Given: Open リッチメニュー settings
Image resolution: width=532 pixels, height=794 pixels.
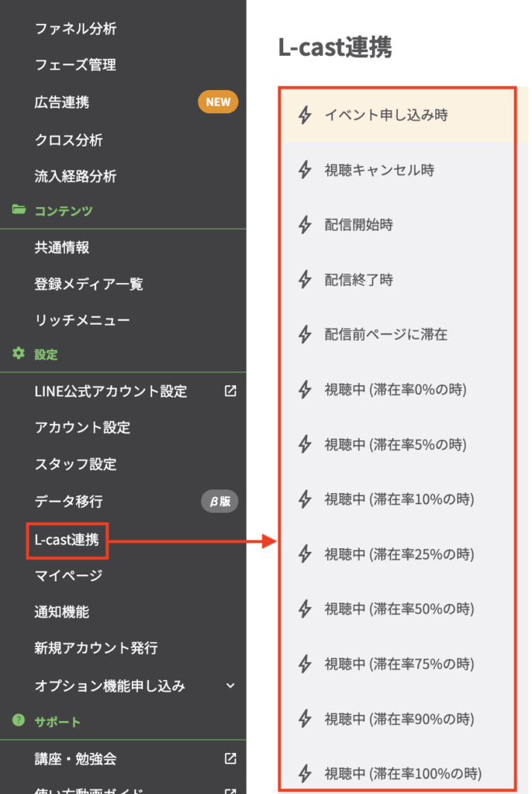Looking at the screenshot, I should pos(82,320).
